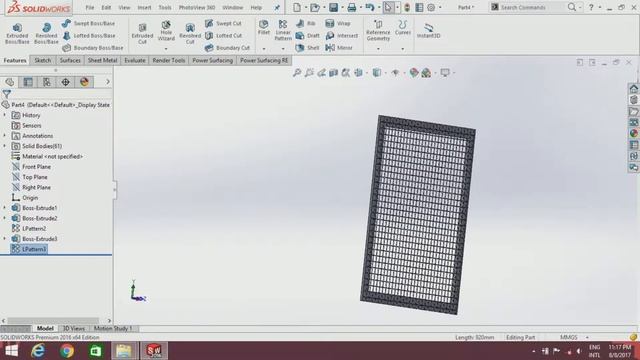
Task: Open the Linear Pattern dropdown arrow
Action: (283, 49)
